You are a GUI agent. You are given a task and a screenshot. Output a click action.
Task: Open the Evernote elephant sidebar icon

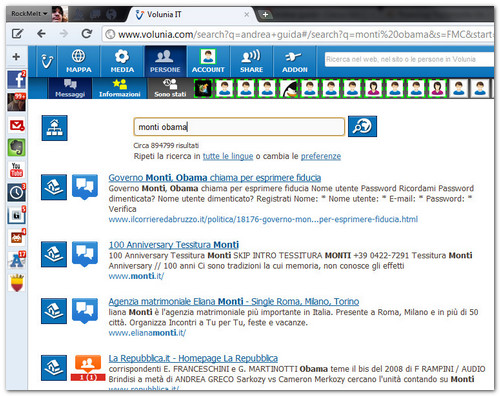[x=17, y=147]
